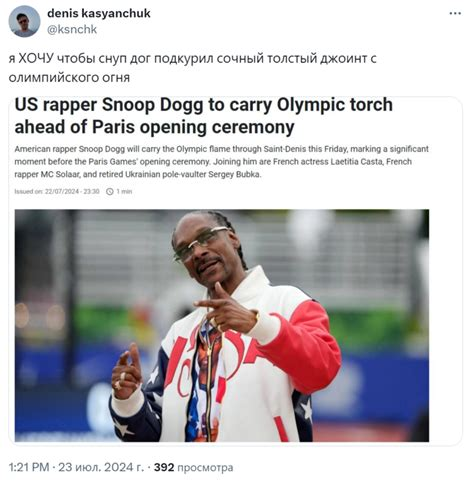The image size is (474, 481).
Task: Click the Russian tweet text
Action: (x=192, y=68)
